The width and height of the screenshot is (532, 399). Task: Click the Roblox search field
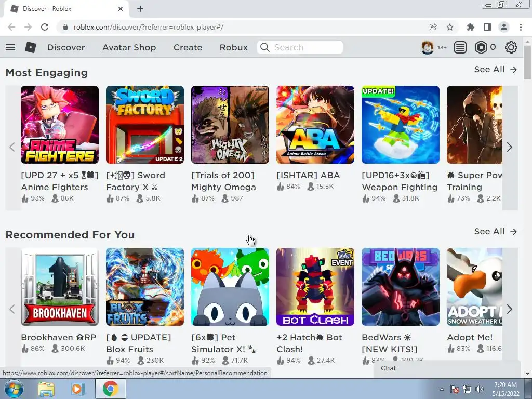click(300, 47)
